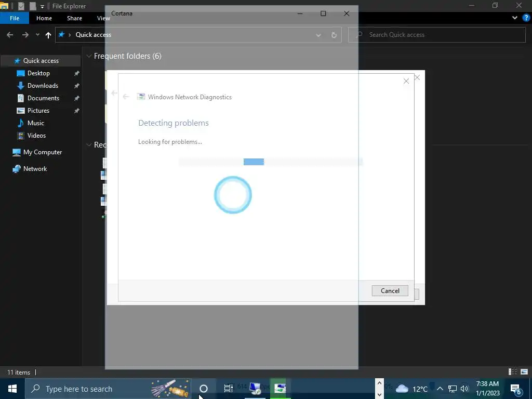Go up one folder level
This screenshot has width=532, height=399.
coord(48,35)
